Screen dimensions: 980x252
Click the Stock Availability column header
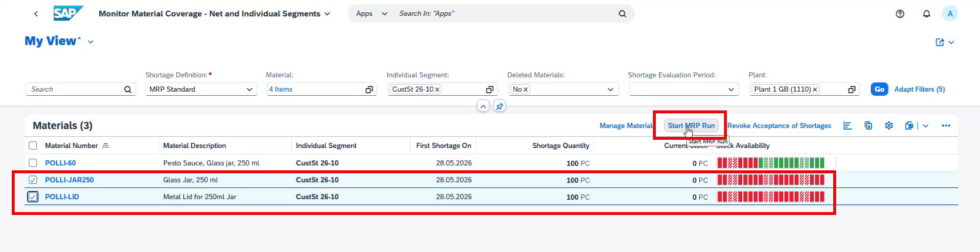(774, 146)
